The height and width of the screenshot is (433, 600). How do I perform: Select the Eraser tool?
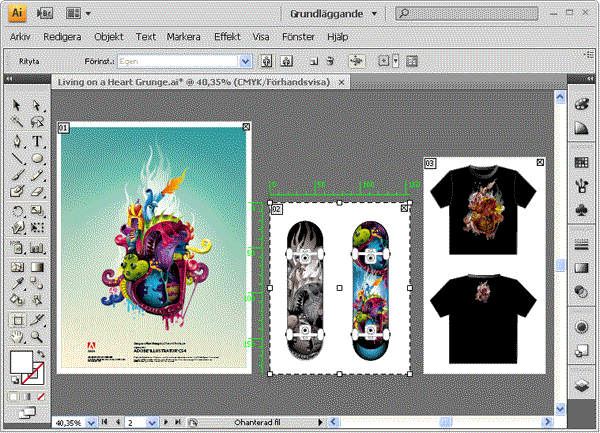tap(37, 191)
